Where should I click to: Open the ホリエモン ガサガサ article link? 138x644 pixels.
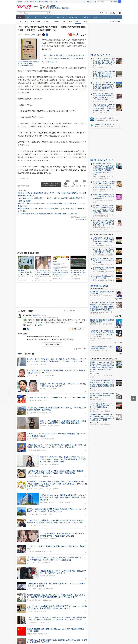tap(56, 371)
